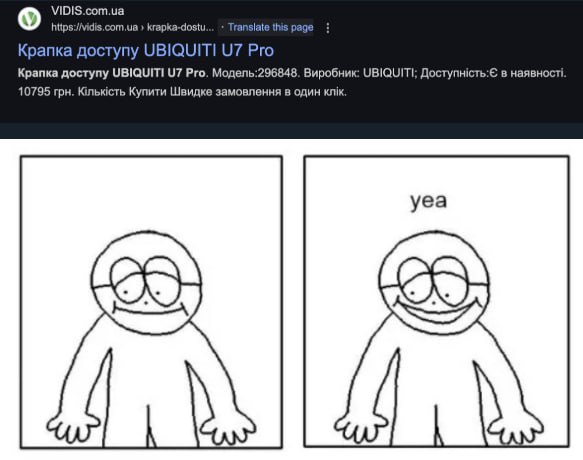Click the bold snippet product name text
583x460 pixels.
[x=112, y=73]
